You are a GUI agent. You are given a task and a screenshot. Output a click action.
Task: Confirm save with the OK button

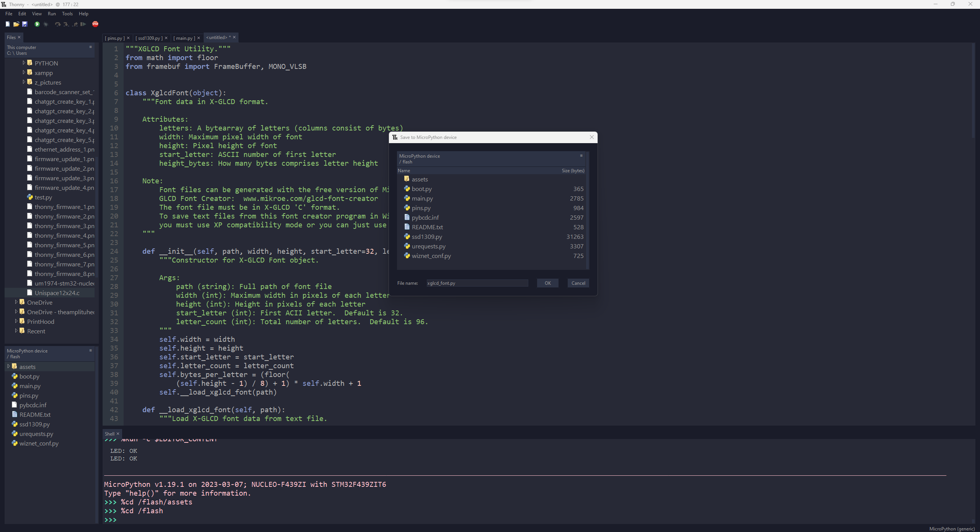tap(547, 283)
